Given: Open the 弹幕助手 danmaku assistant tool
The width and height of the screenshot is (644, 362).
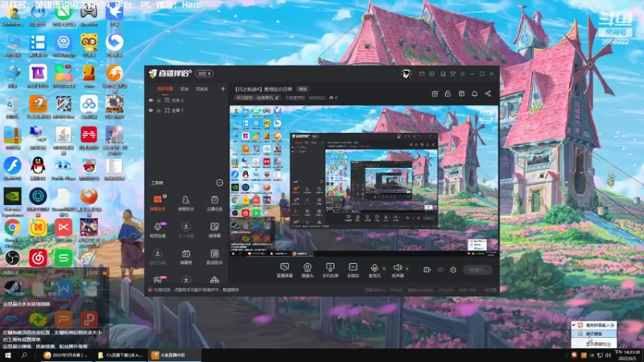Looking at the screenshot, I should (x=158, y=203).
